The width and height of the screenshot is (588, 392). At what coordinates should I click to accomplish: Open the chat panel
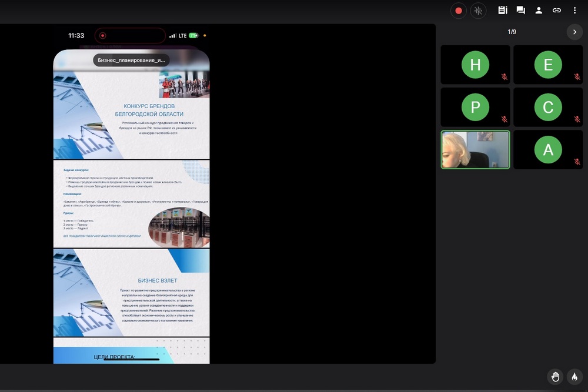tap(520, 11)
